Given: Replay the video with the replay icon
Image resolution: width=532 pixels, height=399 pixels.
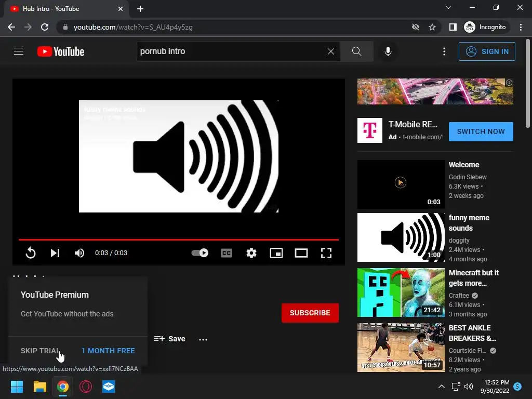Looking at the screenshot, I should tap(30, 253).
